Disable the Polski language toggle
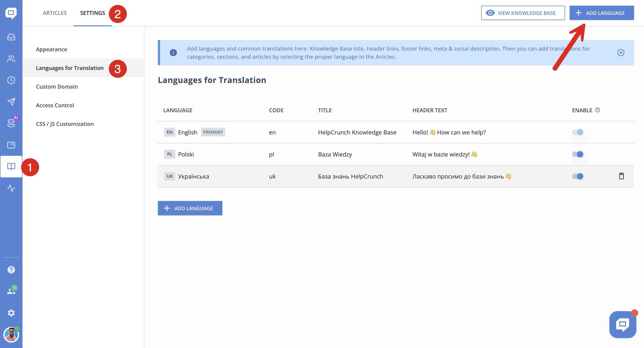 click(577, 154)
